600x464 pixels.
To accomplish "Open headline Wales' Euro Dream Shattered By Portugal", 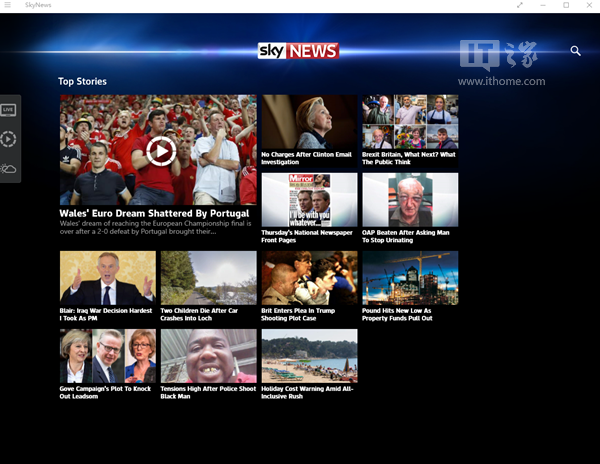I will click(x=154, y=213).
